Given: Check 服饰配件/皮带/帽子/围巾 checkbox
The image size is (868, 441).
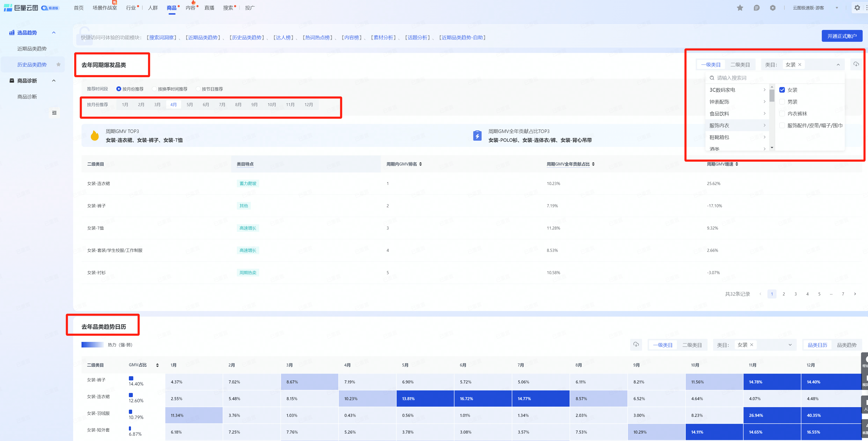Looking at the screenshot, I should (x=782, y=125).
